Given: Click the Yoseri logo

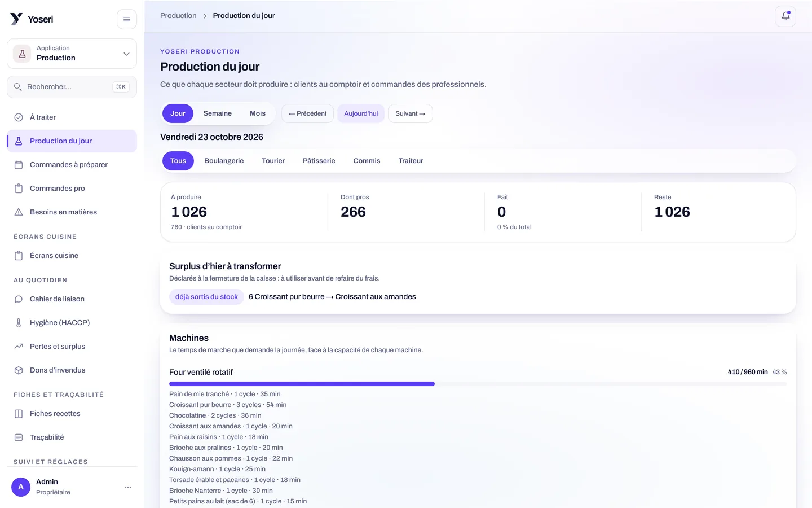Looking at the screenshot, I should [32, 19].
